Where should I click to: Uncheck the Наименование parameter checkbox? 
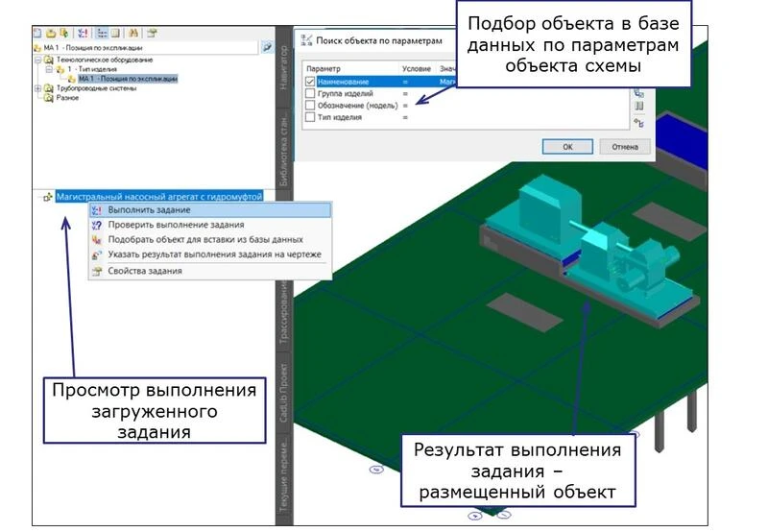click(309, 83)
